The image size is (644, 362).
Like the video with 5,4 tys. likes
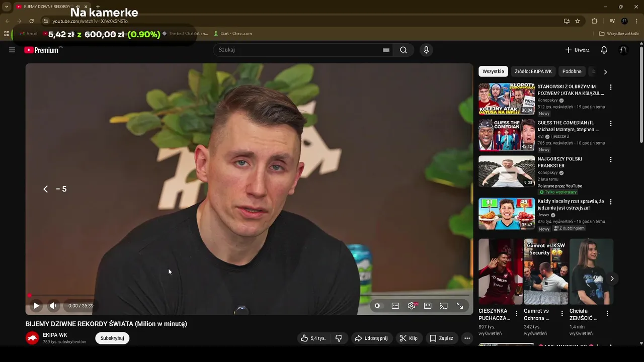click(x=313, y=338)
